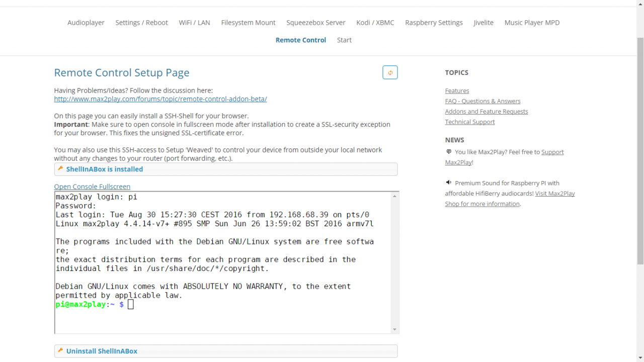Click wrench icon beside ShellInABox is installed

tap(60, 169)
